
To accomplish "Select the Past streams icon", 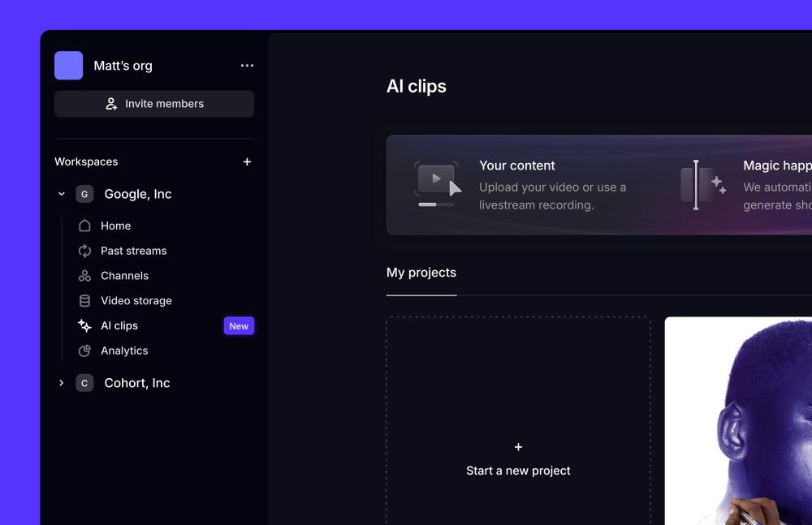I will (84, 251).
